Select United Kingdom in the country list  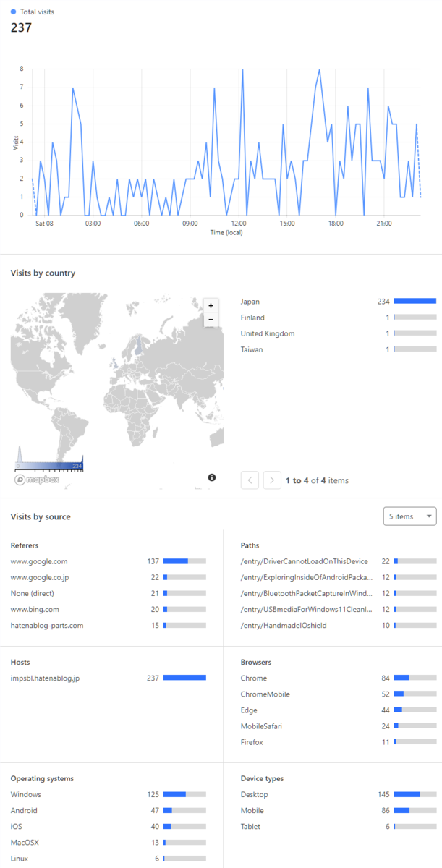click(x=339, y=333)
